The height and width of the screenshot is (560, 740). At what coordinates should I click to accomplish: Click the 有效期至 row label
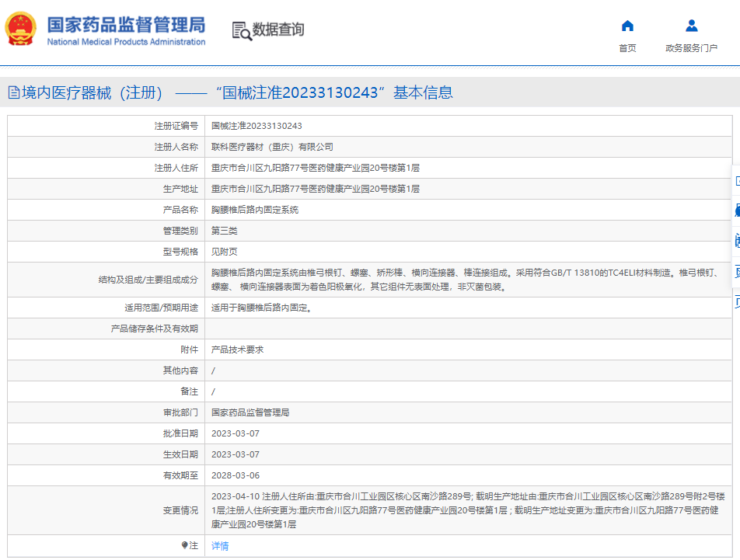(x=180, y=475)
